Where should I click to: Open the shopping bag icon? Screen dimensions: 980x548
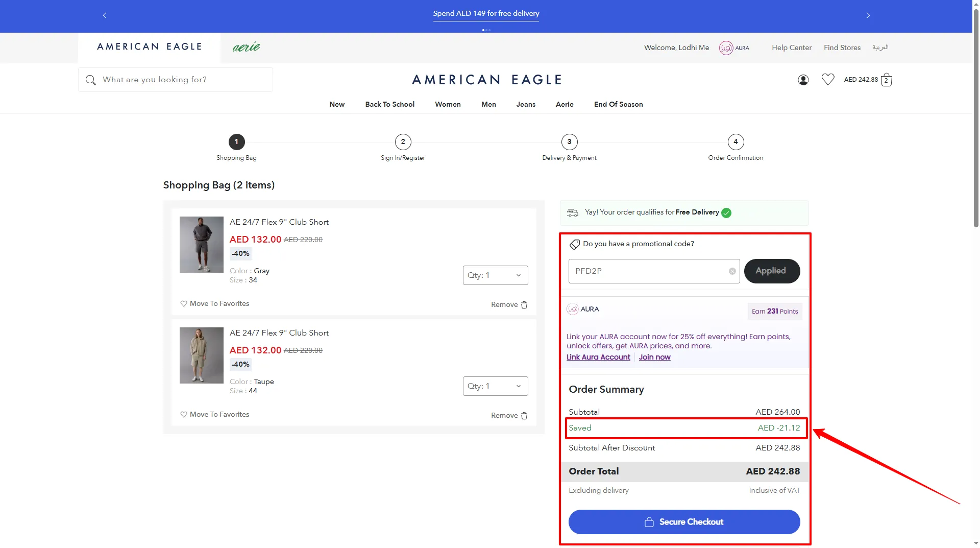[x=887, y=80]
